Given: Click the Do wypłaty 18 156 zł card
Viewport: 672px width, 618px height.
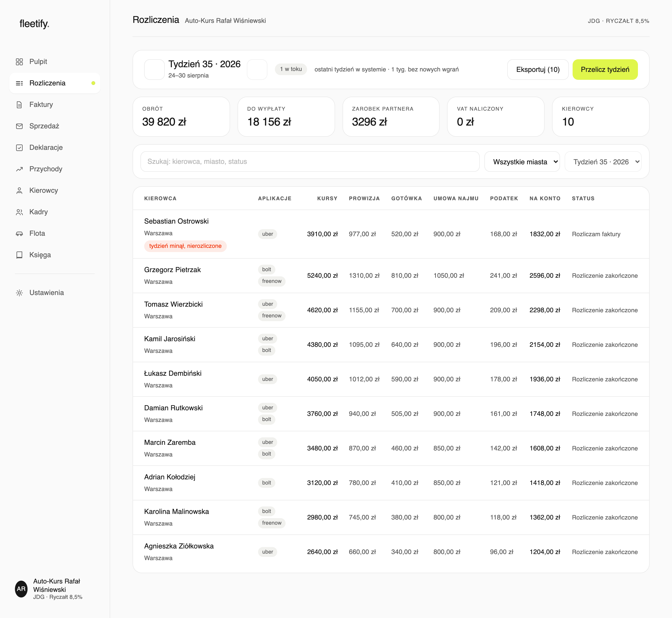Looking at the screenshot, I should click(286, 117).
